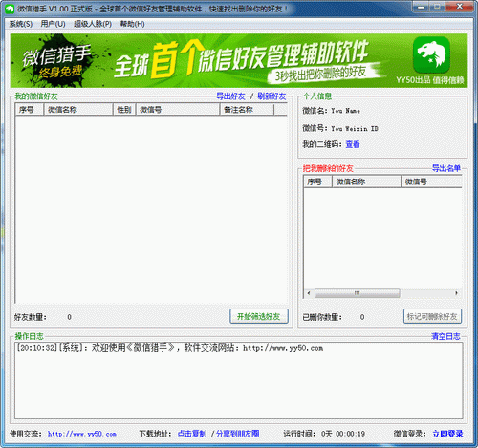Sort friends list by 序号 column header

[30, 110]
